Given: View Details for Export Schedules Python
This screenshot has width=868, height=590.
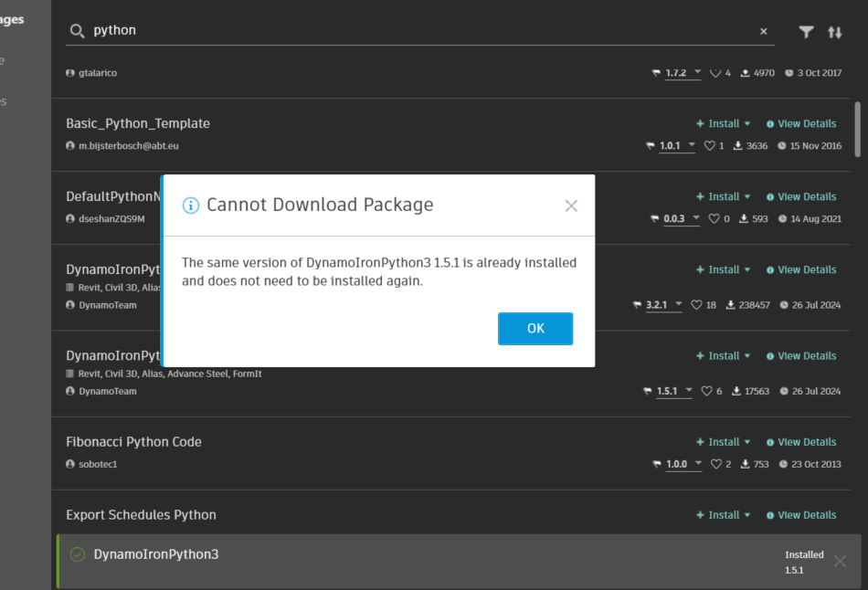Looking at the screenshot, I should pyautogui.click(x=801, y=515).
